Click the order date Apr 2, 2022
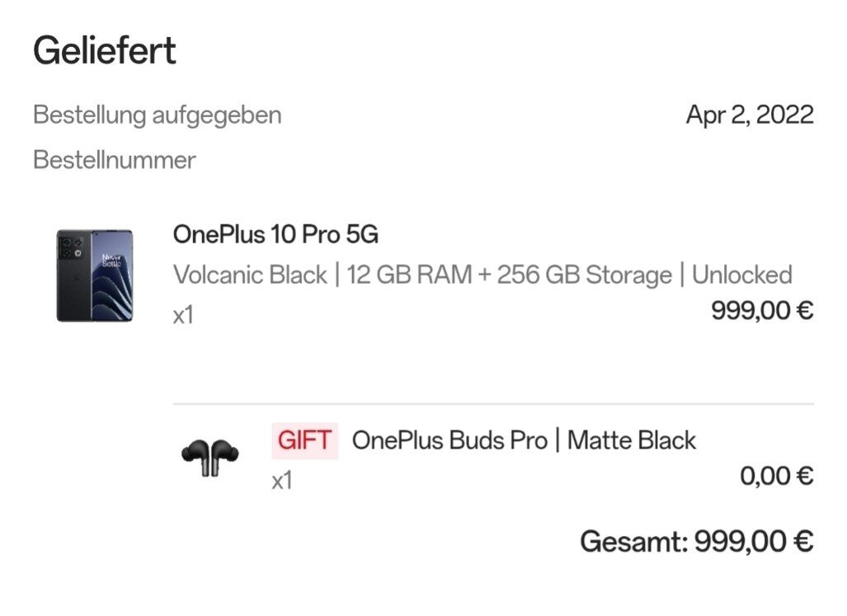Image resolution: width=847 pixels, height=616 pixels. [x=749, y=115]
